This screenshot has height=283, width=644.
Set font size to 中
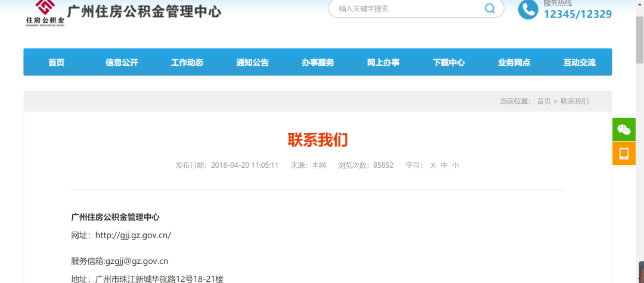click(444, 165)
